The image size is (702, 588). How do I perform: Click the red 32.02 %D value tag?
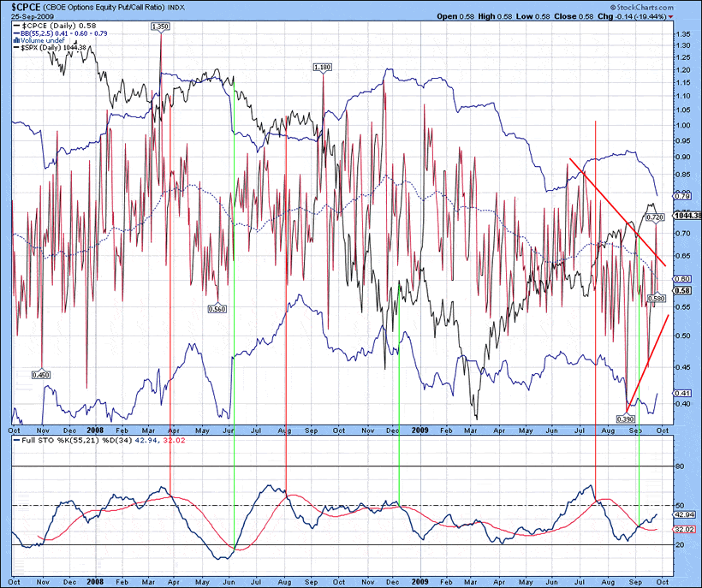click(684, 529)
